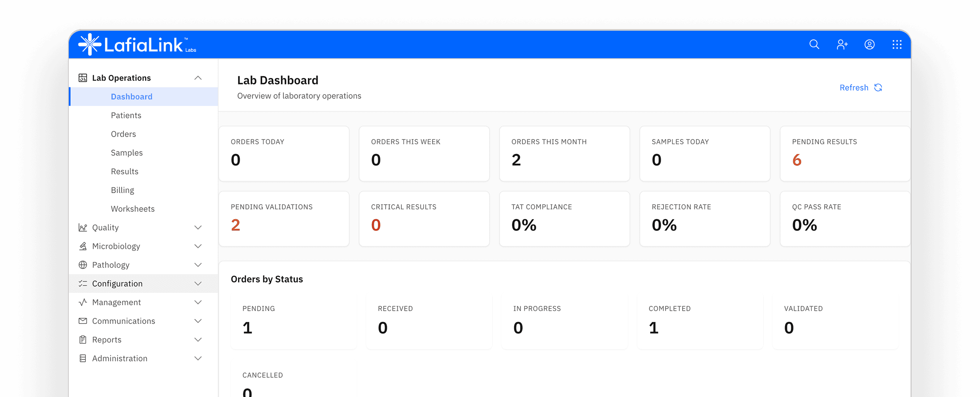Click the Microbiology microscope icon
The width and height of the screenshot is (980, 397).
(x=83, y=246)
